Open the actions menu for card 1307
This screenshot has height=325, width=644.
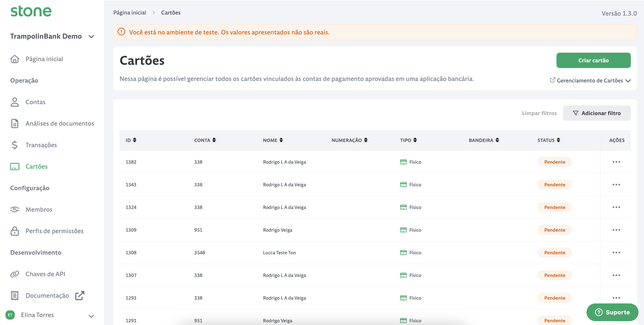pos(616,275)
